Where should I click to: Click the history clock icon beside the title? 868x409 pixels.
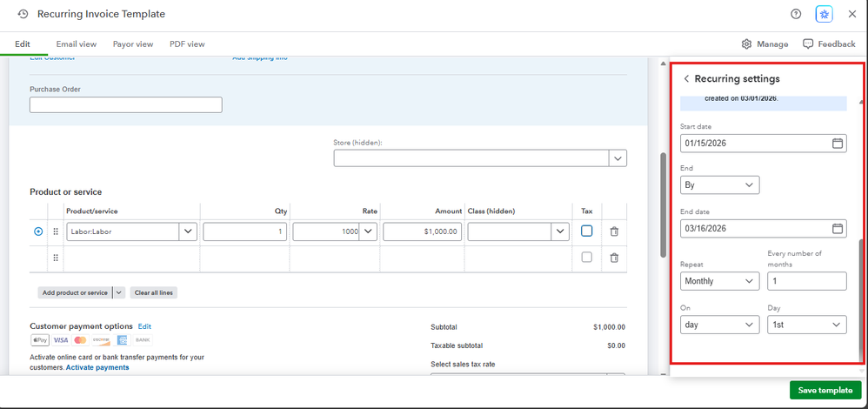pos(23,14)
